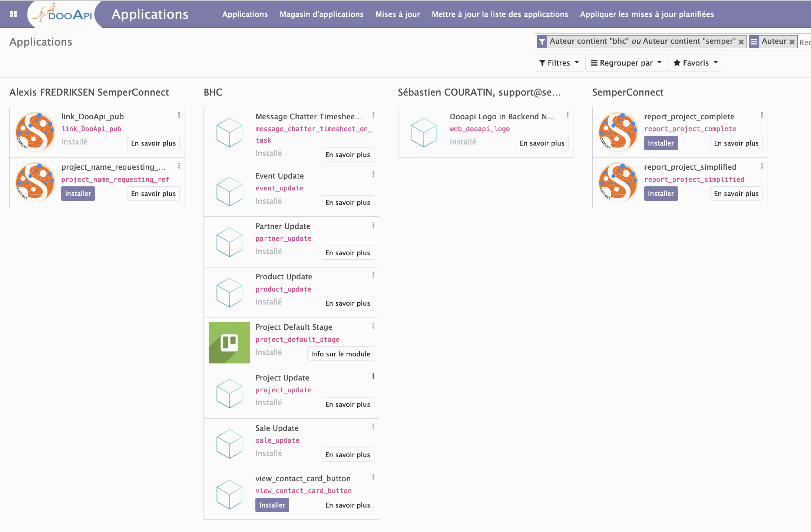811x532 pixels.
Task: Click the BHC column header
Action: [213, 92]
